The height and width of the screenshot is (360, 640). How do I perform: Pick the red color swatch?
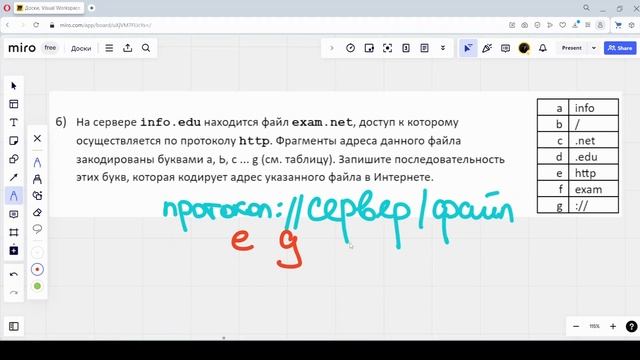(x=37, y=269)
